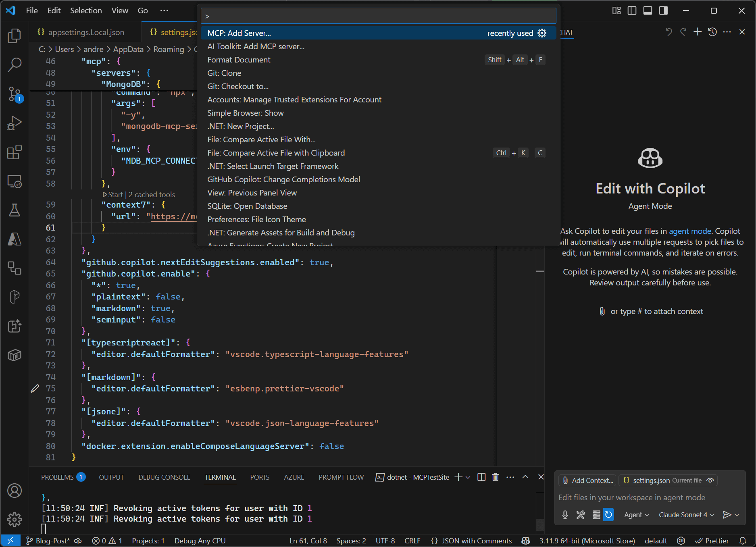Image resolution: width=756 pixels, height=547 pixels.
Task: Open the Selection menu
Action: (x=86, y=10)
